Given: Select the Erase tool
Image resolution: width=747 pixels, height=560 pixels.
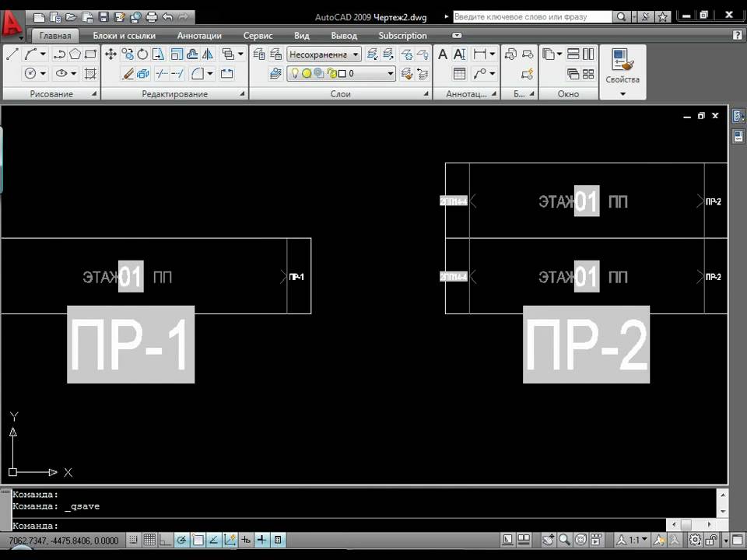Looking at the screenshot, I should [127, 73].
